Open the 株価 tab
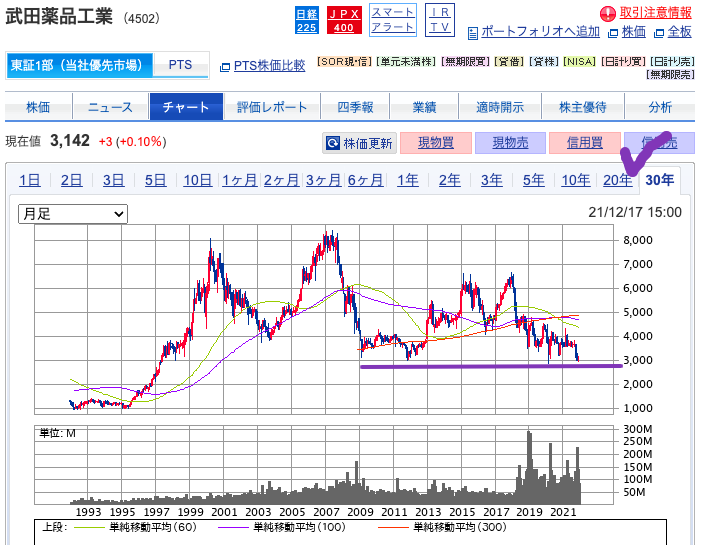This screenshot has width=702, height=545. (39, 107)
